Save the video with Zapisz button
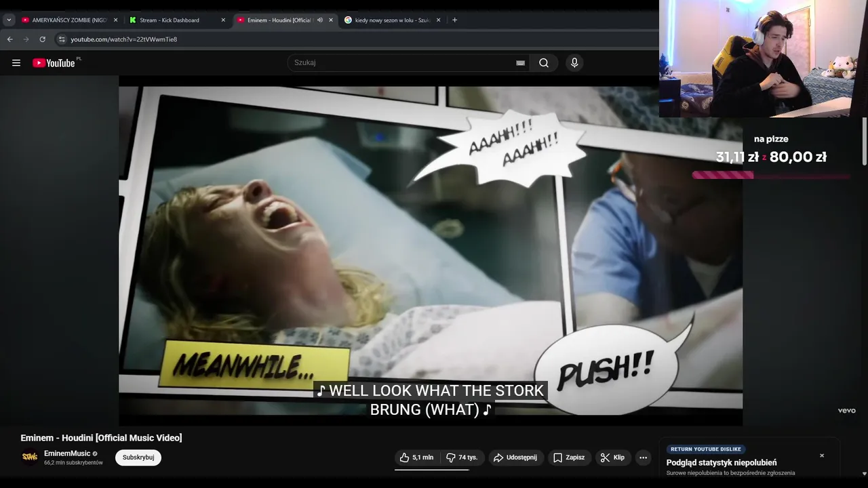 point(570,457)
